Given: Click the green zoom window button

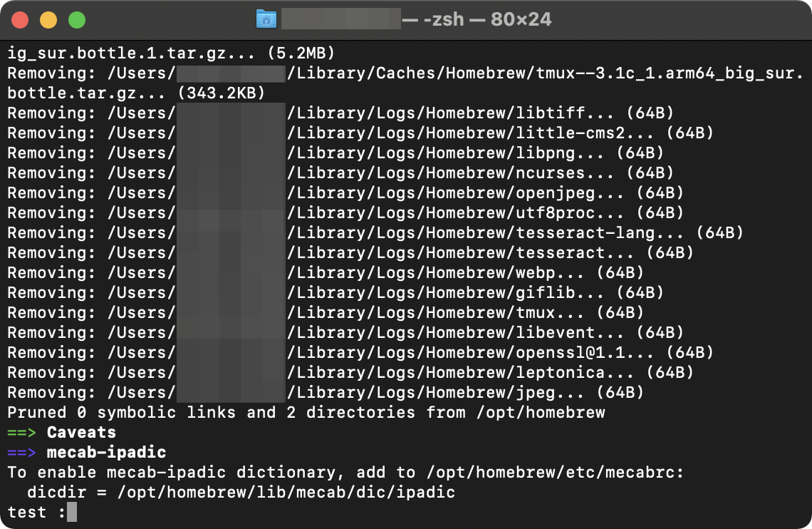Looking at the screenshot, I should (77, 20).
